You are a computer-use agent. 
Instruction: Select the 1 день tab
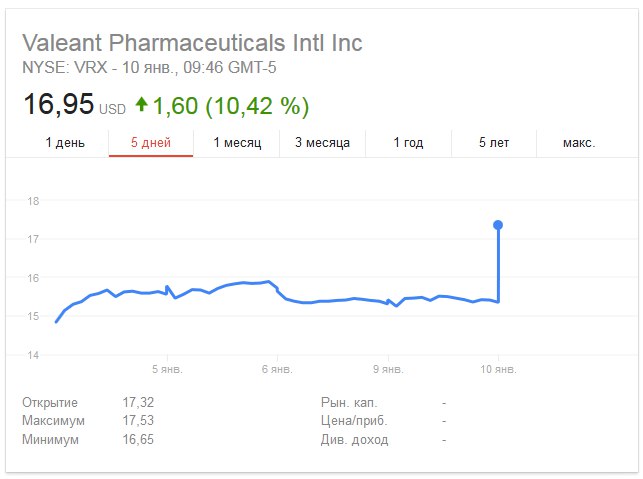pos(65,143)
